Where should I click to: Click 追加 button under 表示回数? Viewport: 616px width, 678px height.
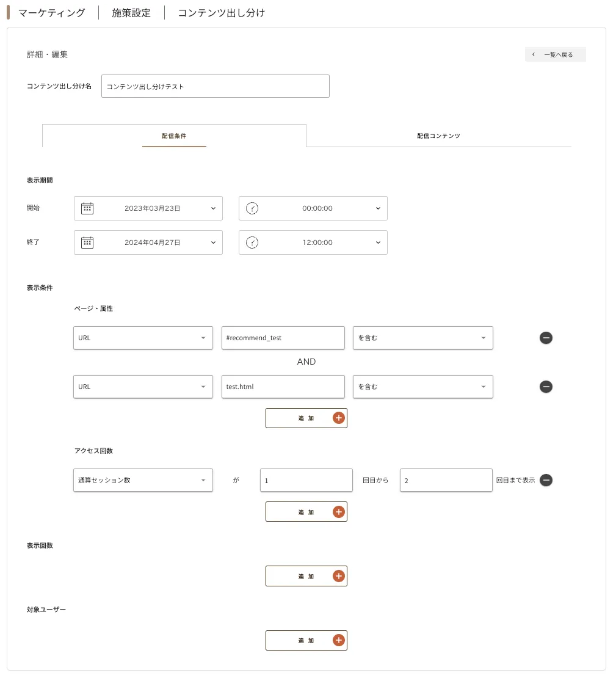coord(306,576)
